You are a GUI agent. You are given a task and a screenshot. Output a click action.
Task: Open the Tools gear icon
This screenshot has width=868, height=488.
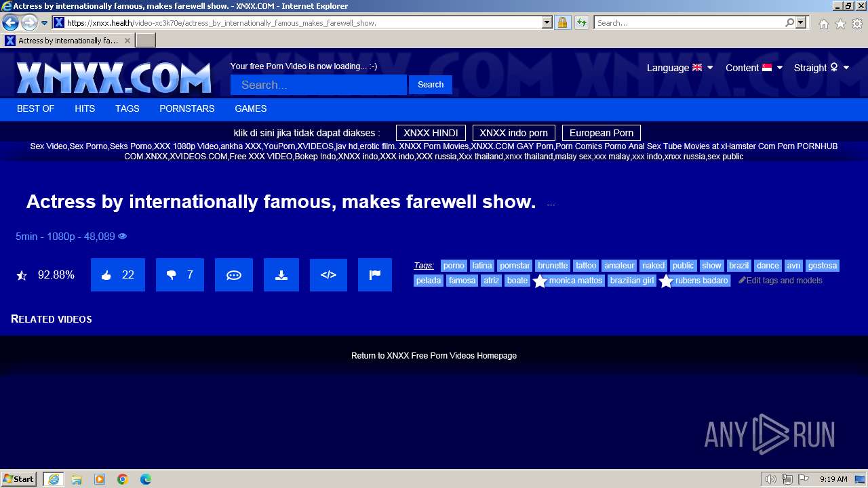coord(857,24)
